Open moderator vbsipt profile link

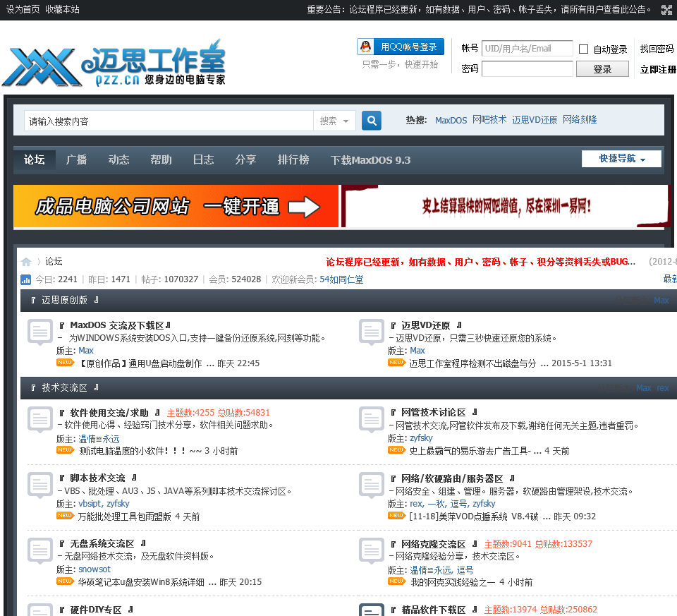click(x=90, y=504)
